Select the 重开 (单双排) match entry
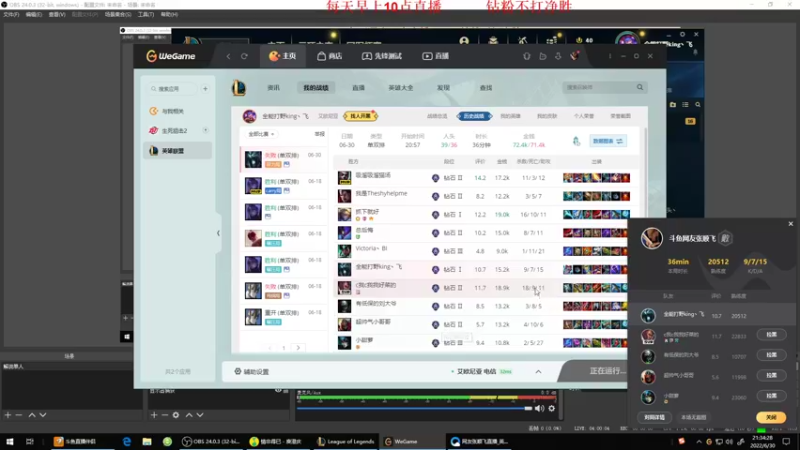Image resolution: width=800 pixels, height=450 pixels. [x=283, y=317]
